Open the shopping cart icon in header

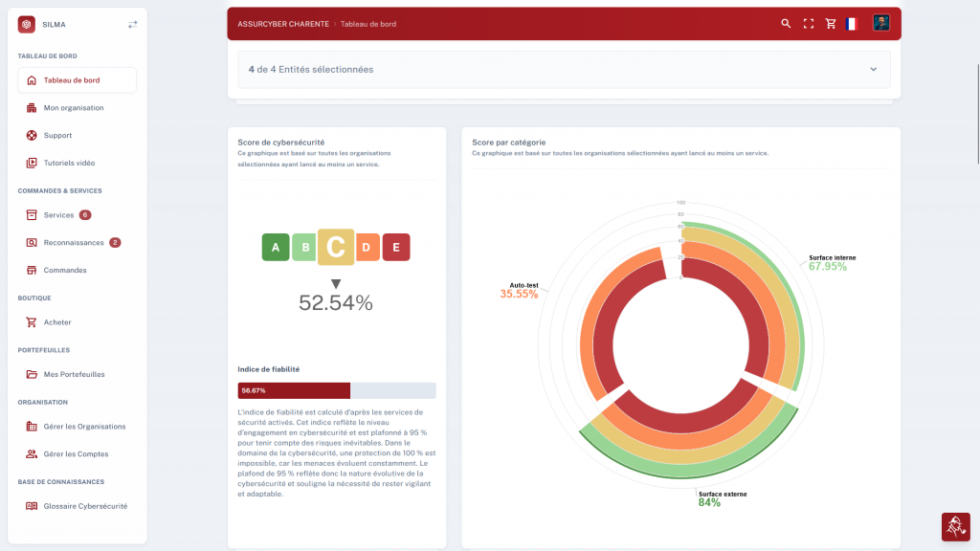click(x=831, y=24)
